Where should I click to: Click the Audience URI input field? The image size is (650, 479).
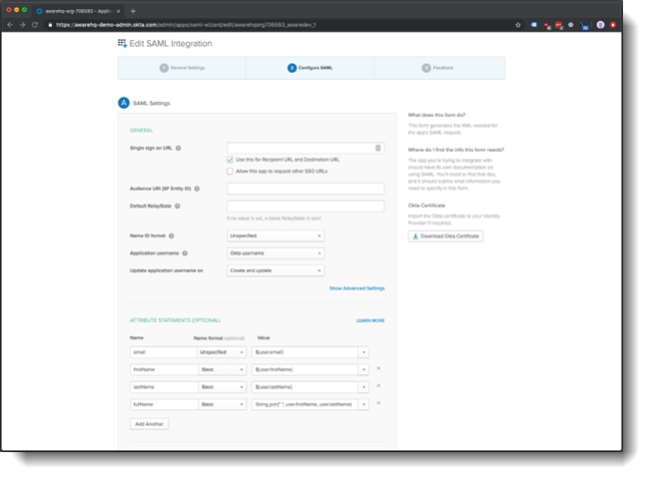[305, 188]
